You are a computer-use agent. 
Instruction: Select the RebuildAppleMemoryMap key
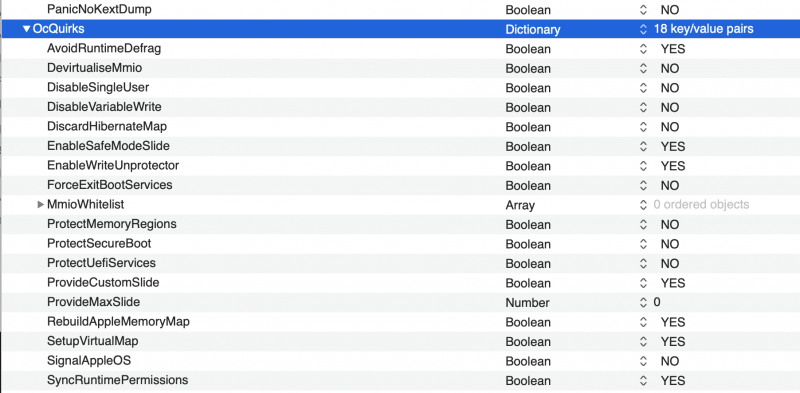(x=118, y=322)
